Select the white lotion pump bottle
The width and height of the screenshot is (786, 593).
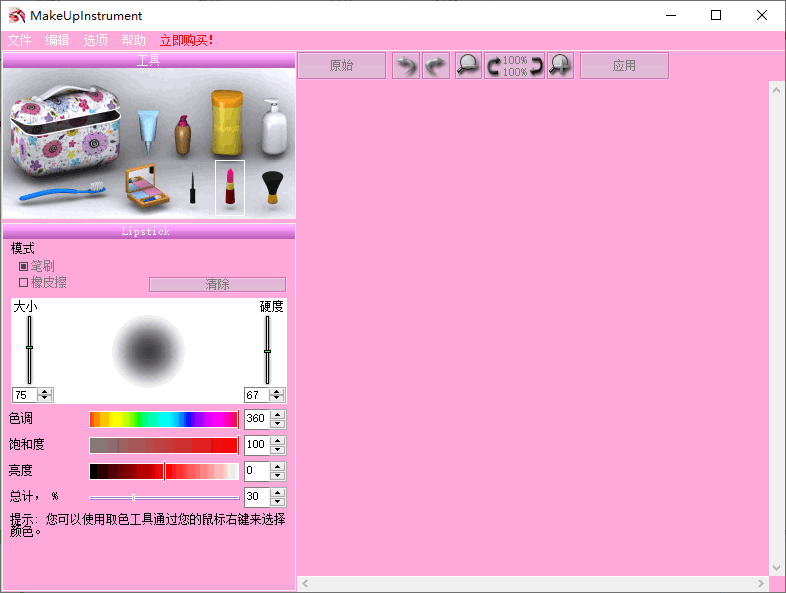274,127
